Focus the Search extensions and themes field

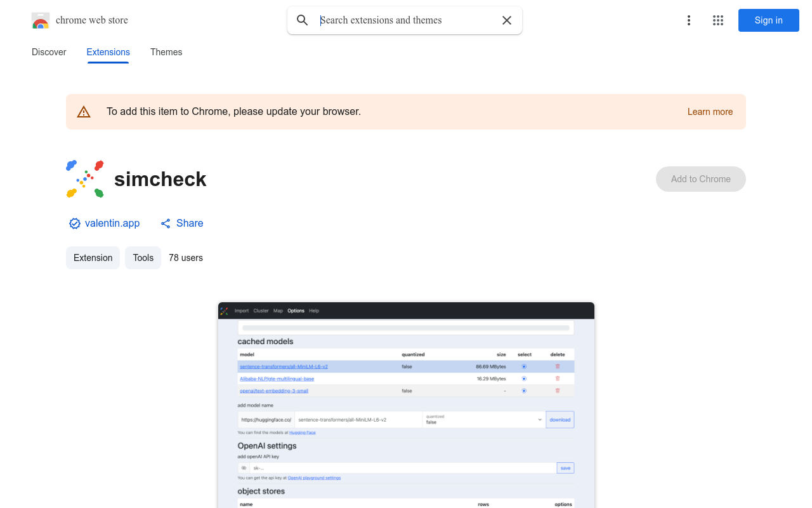coord(406,20)
